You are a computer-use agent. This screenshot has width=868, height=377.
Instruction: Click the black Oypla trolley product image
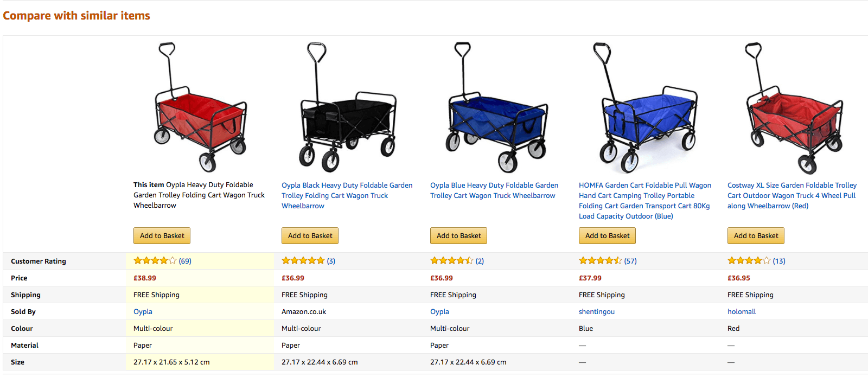click(x=347, y=108)
